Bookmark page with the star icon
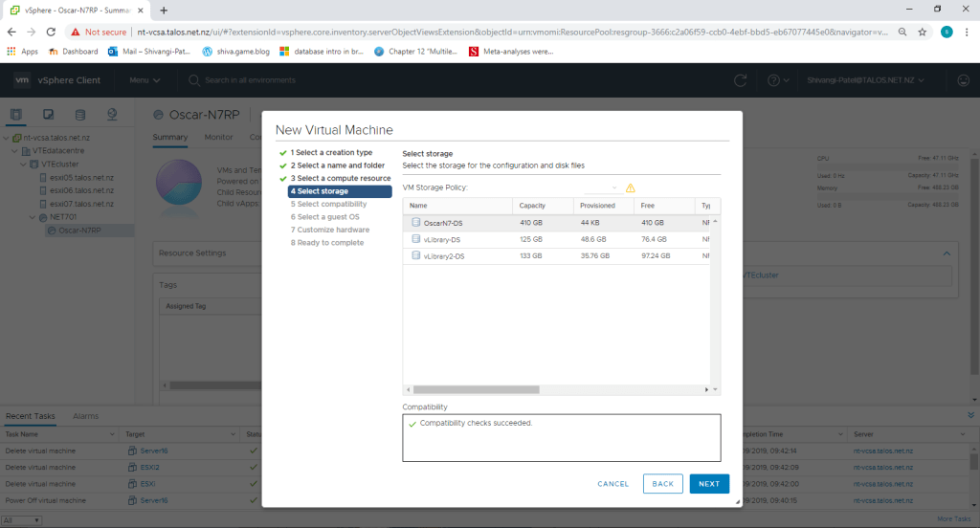Viewport: 980px width, 528px height. 922,32
